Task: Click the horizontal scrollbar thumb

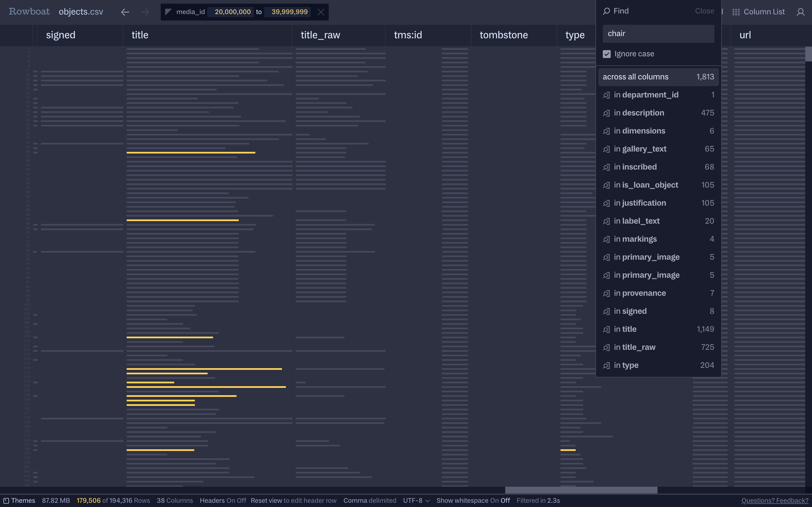Action: pyautogui.click(x=581, y=490)
